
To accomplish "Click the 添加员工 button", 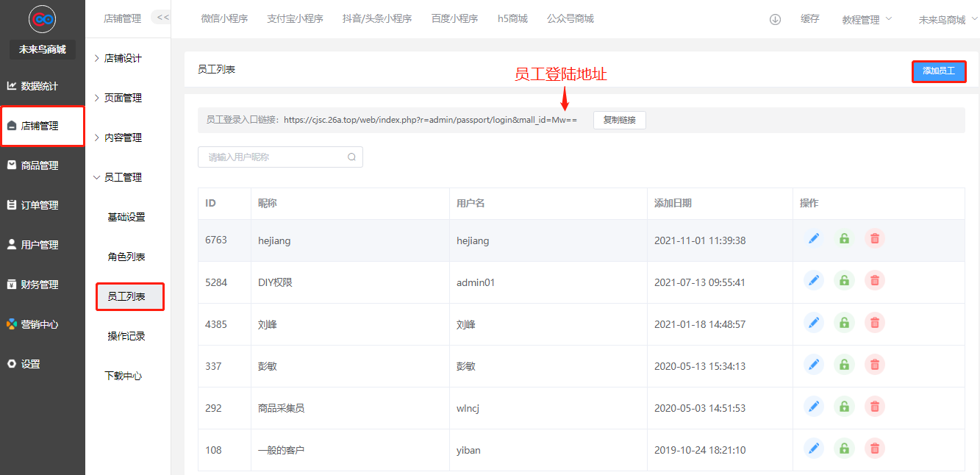I will (939, 71).
